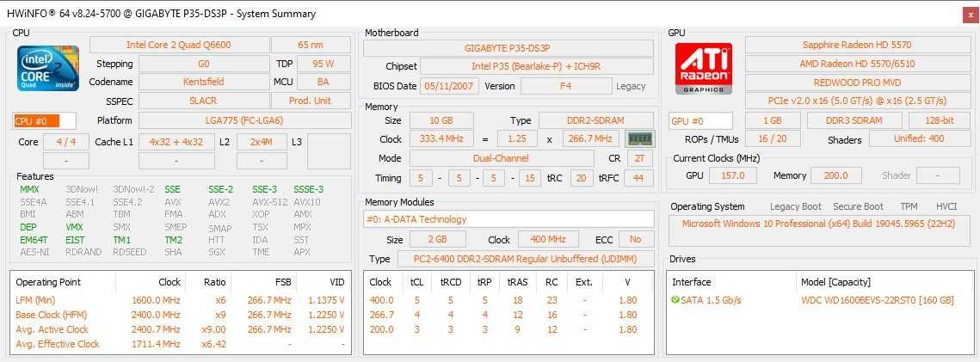The height and width of the screenshot is (362, 980).
Task: Click the Legacy BIOS label
Action: pos(631,86)
